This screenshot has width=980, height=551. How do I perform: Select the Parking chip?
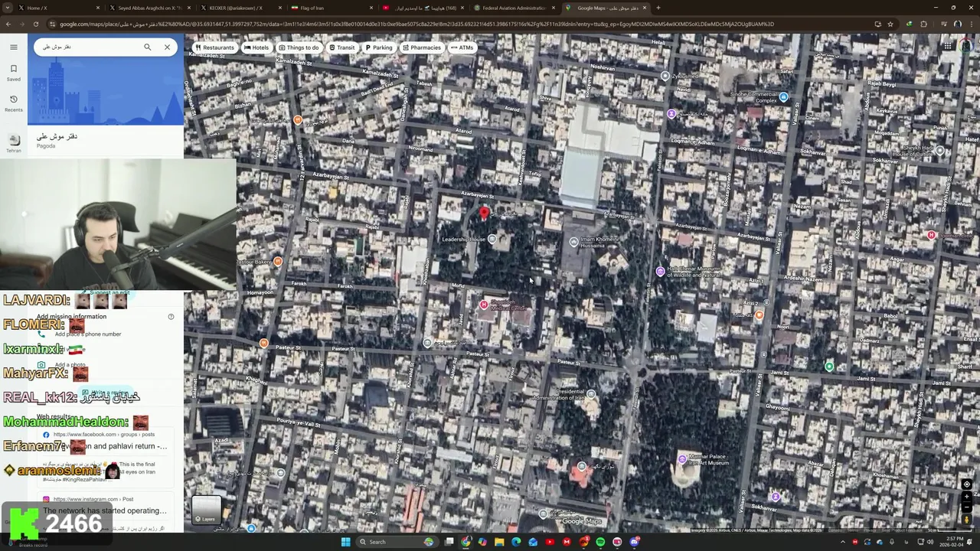[x=379, y=47]
